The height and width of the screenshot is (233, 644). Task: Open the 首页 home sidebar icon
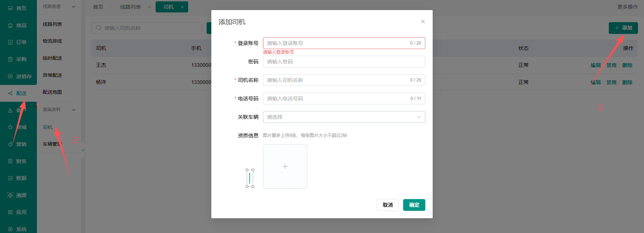click(10, 8)
